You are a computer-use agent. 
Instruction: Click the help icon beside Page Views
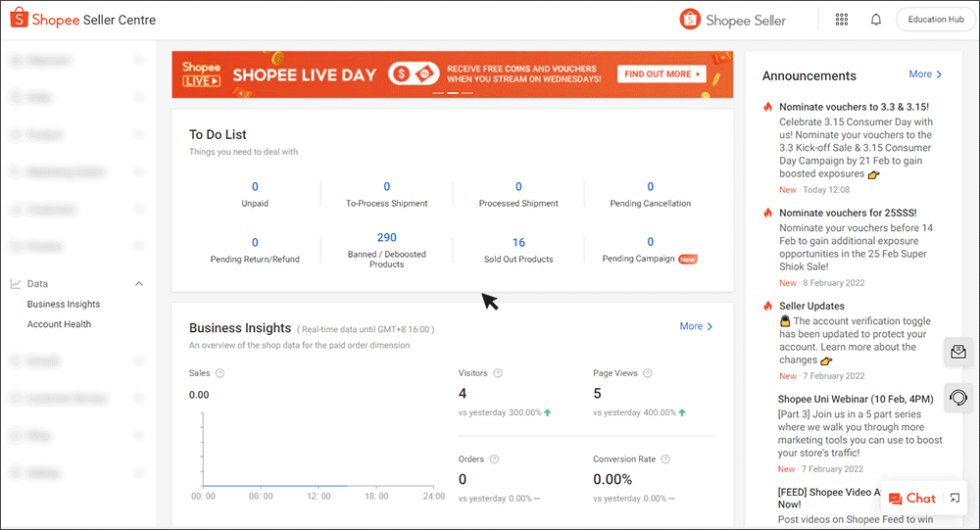[x=648, y=373]
